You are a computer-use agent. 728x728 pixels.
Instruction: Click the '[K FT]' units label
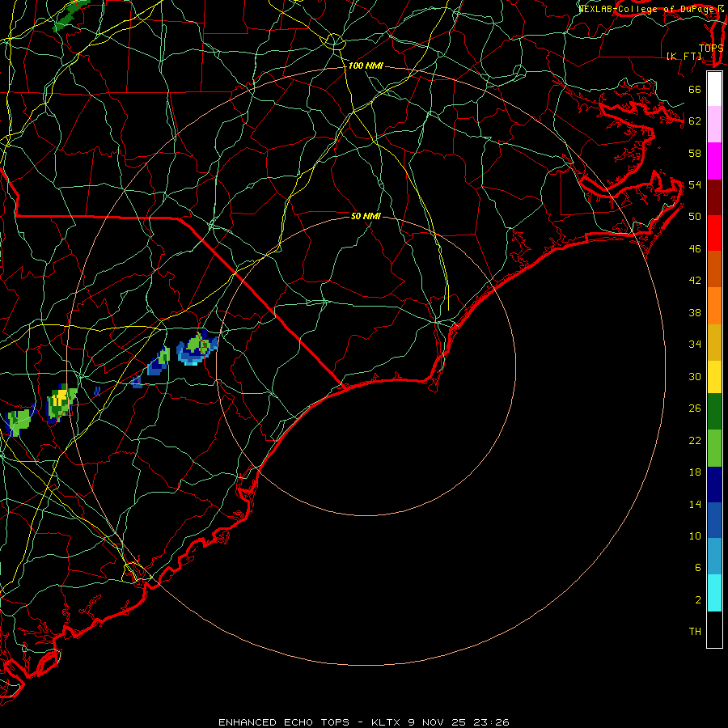tap(684, 57)
